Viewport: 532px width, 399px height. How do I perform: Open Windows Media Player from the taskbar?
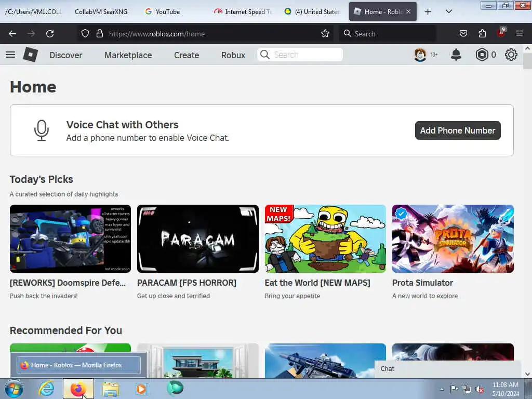click(141, 389)
